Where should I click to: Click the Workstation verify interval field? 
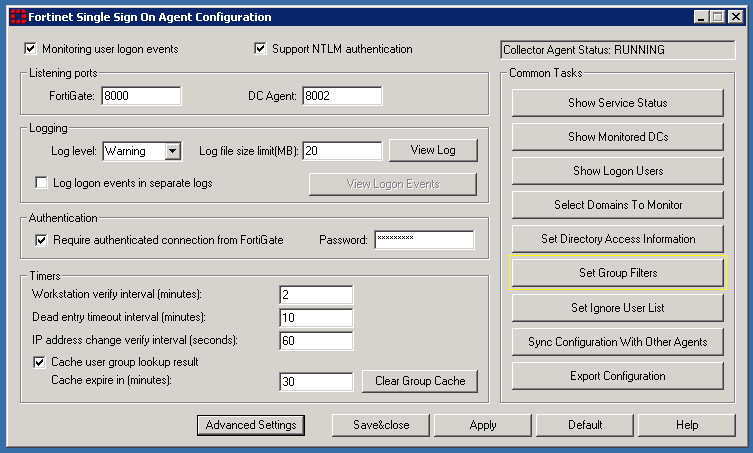coord(316,294)
